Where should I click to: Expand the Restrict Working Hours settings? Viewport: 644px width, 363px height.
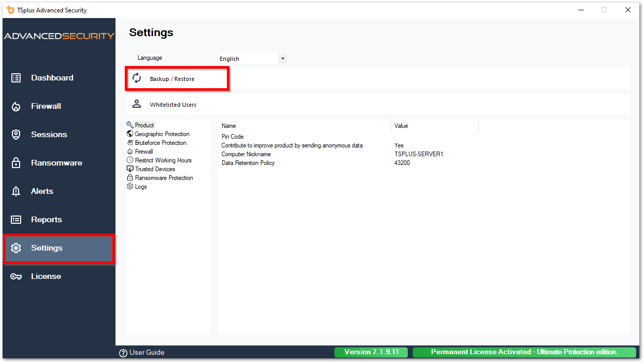pos(162,160)
